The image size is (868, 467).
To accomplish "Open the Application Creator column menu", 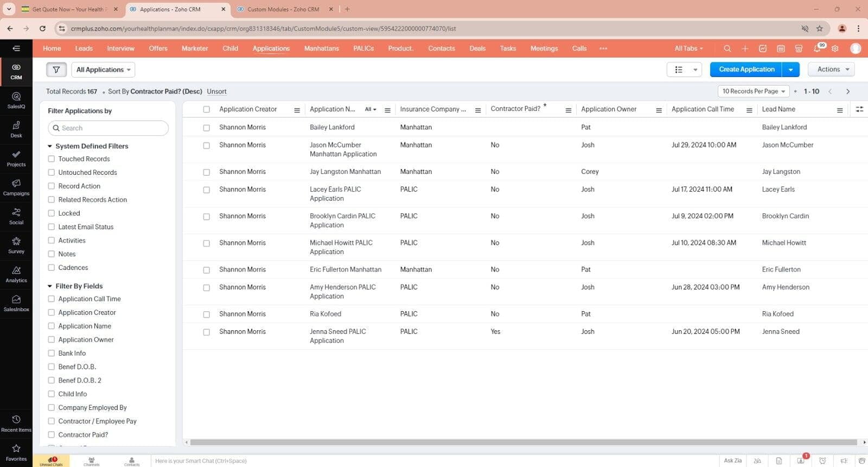I will pos(297,110).
